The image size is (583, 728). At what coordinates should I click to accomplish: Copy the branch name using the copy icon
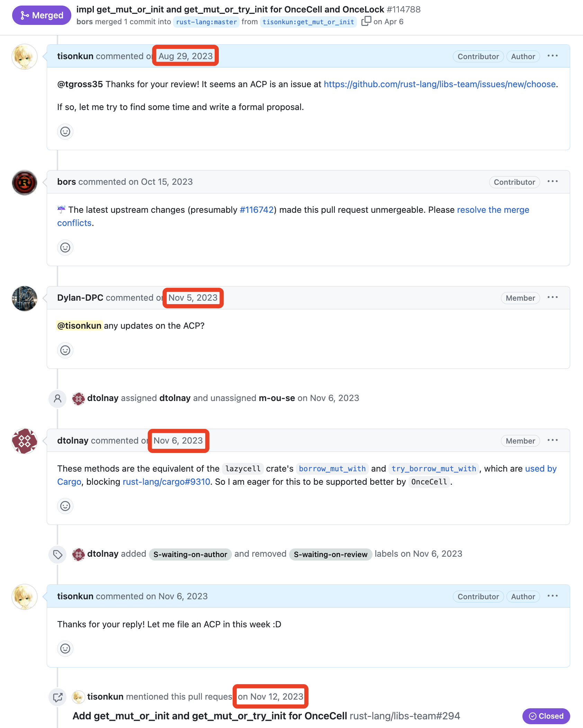[366, 21]
